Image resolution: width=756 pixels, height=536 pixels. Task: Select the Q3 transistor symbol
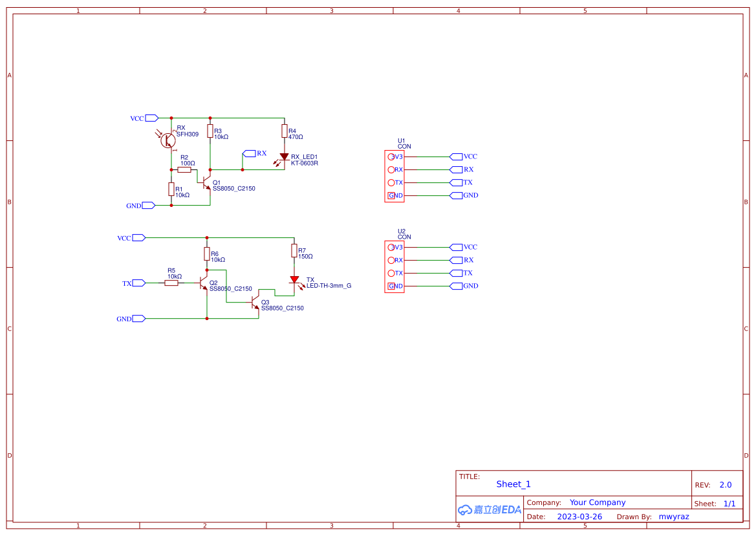[255, 303]
